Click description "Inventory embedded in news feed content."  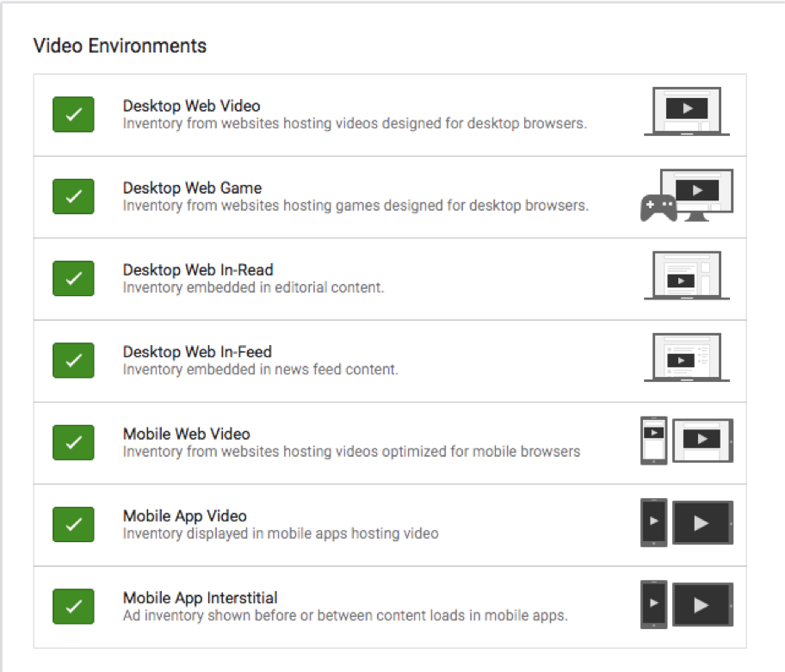[x=261, y=370]
